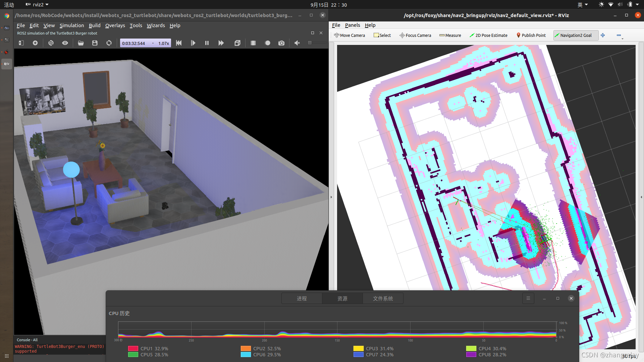Screen dimensions: 644x362
Task: Open the RViz toolbar minus dropdown
Action: [619, 36]
